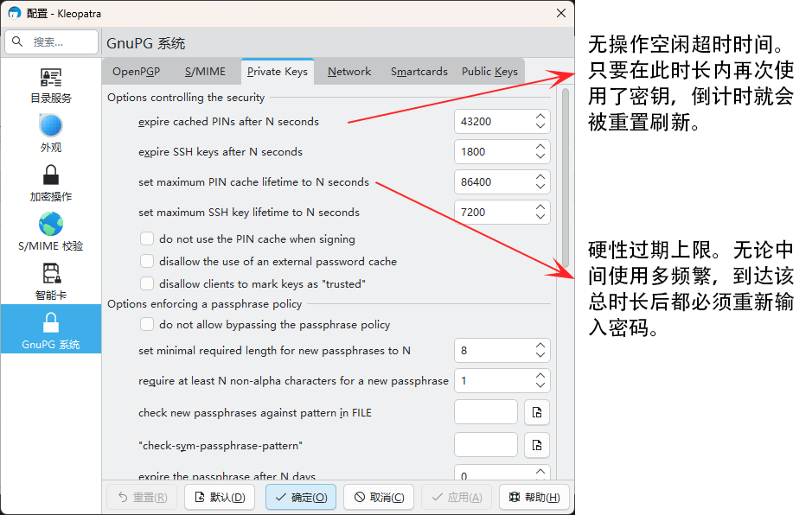Switch to the OpenPGP tab

click(x=136, y=72)
